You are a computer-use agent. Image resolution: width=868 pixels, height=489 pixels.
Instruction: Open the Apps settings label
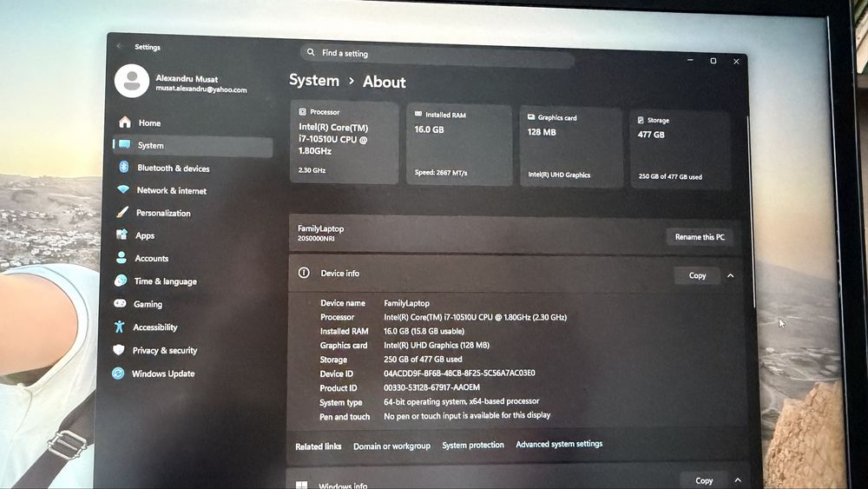tap(145, 235)
